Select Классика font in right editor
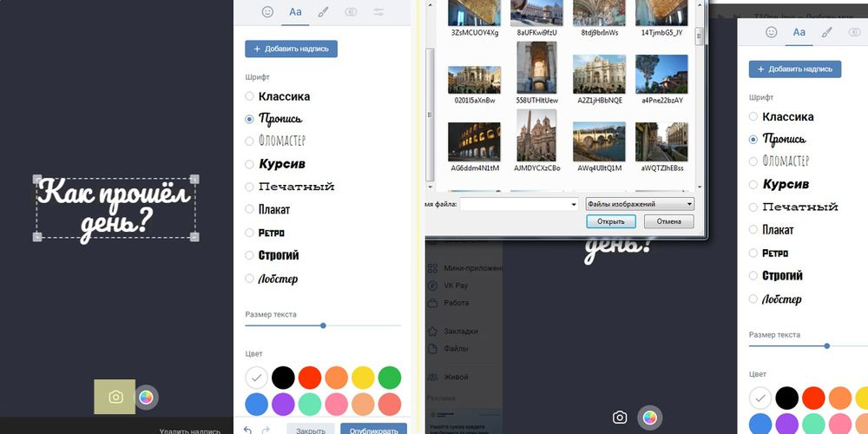Screen dimensions: 868x434 tap(781, 116)
